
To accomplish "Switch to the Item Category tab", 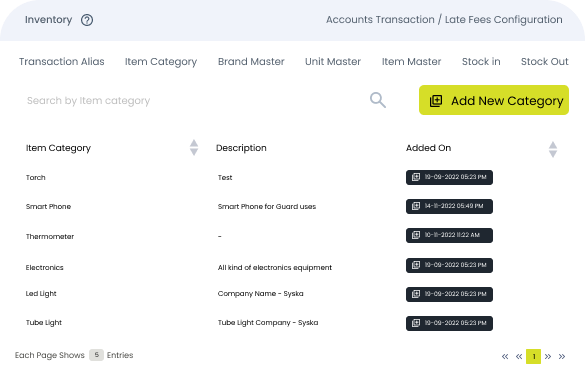I will click(161, 62).
